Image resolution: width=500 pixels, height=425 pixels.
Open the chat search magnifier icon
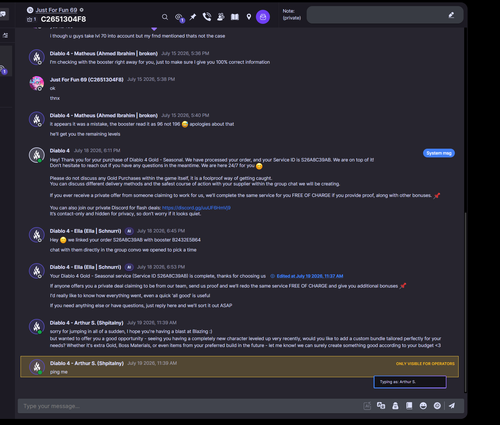click(165, 17)
